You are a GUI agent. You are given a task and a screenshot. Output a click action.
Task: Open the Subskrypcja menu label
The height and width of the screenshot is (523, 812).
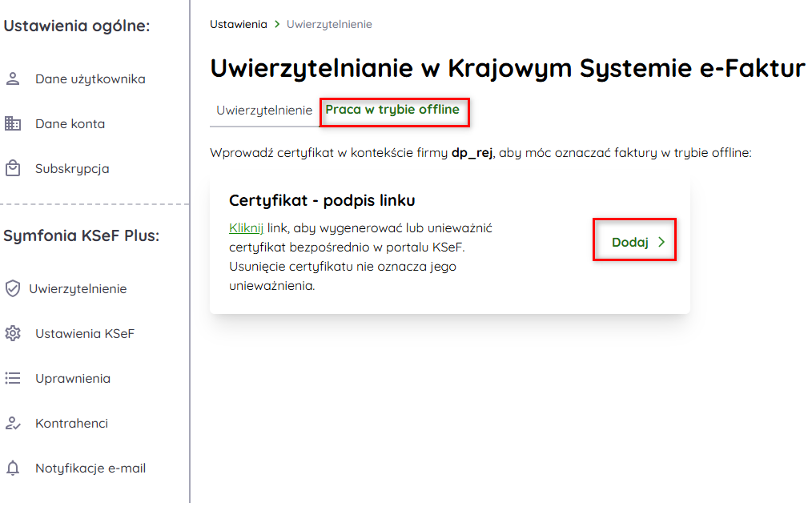coord(72,168)
